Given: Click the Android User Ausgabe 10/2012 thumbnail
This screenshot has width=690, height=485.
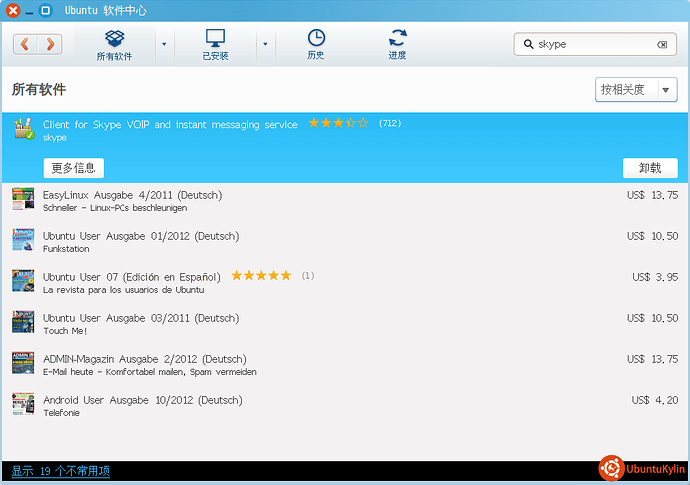Looking at the screenshot, I should 23,404.
